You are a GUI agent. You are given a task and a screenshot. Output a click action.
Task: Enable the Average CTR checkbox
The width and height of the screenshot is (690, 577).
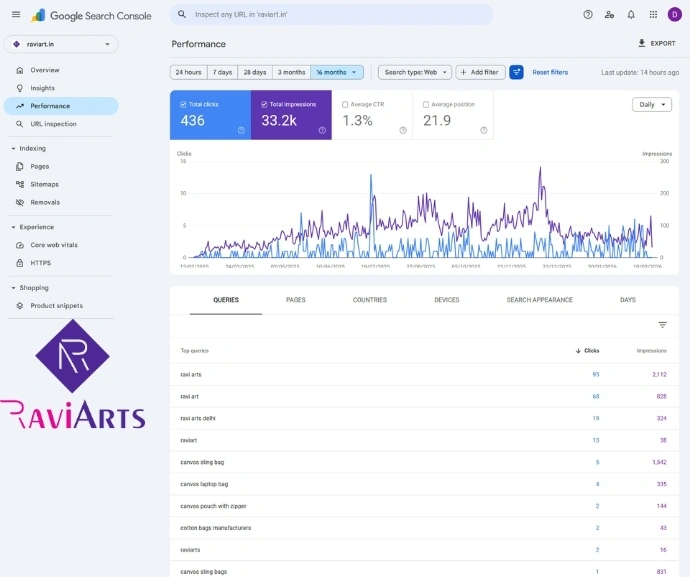tap(345, 104)
